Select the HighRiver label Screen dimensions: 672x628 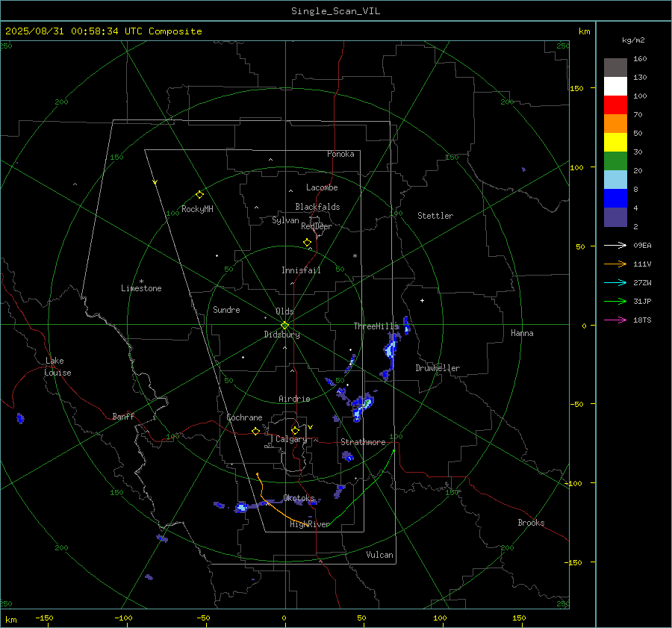coord(310,524)
